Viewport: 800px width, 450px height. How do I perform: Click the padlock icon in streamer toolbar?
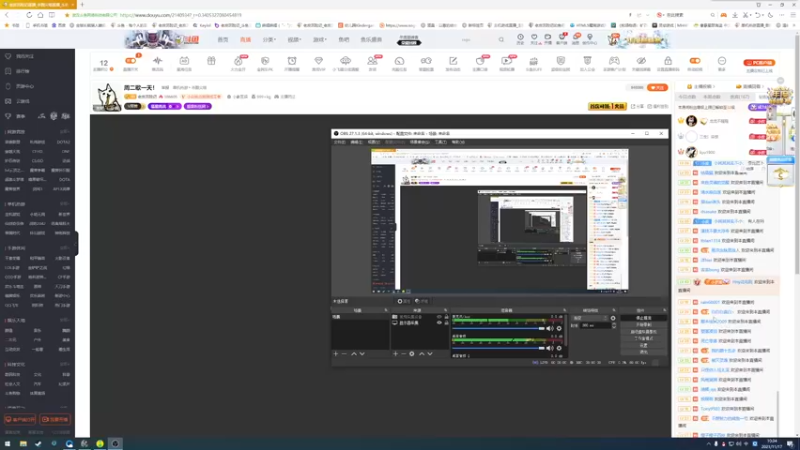click(668, 63)
